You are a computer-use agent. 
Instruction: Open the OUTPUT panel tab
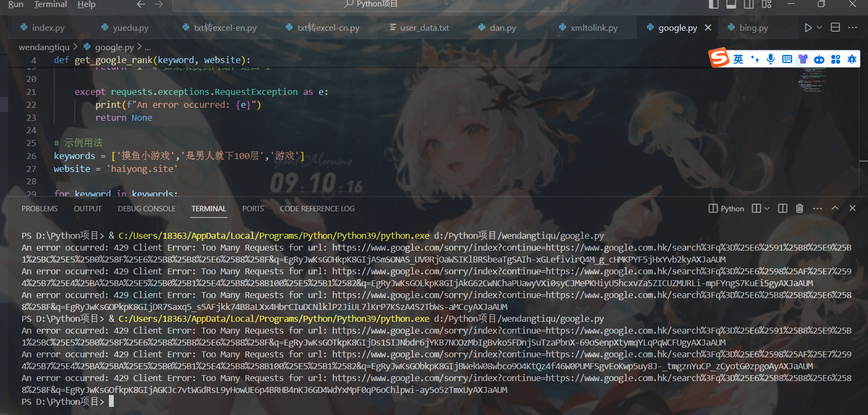pyautogui.click(x=87, y=209)
